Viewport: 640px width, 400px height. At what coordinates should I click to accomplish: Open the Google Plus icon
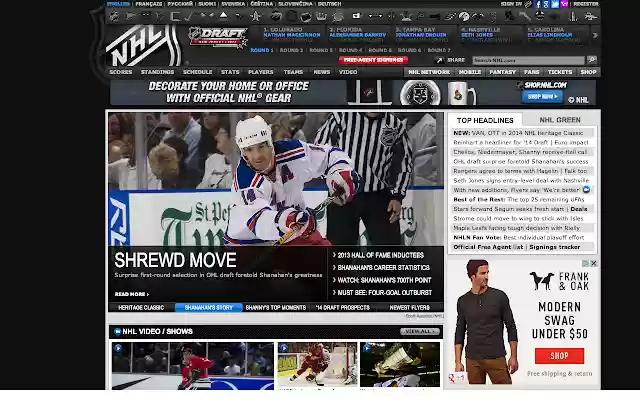(x=546, y=4)
